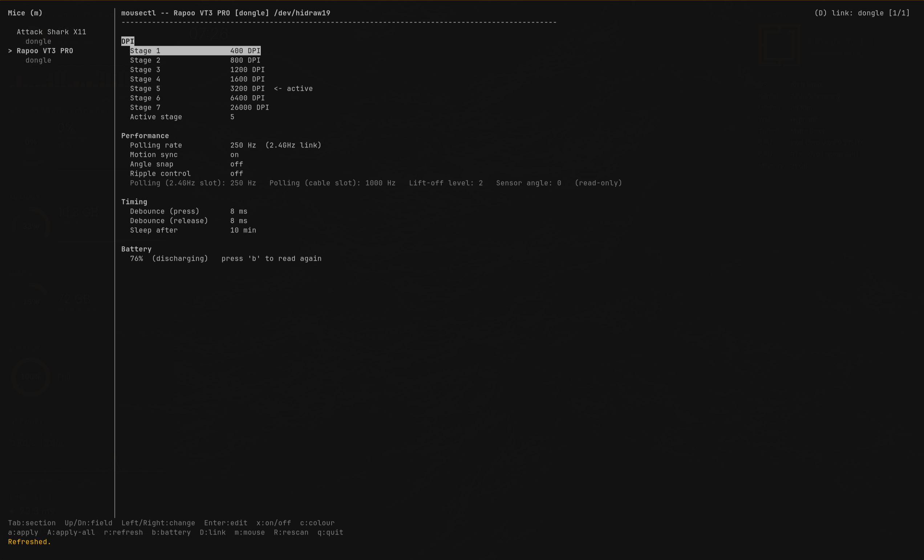Click the "press 'b' to read again" hint

pos(272,259)
